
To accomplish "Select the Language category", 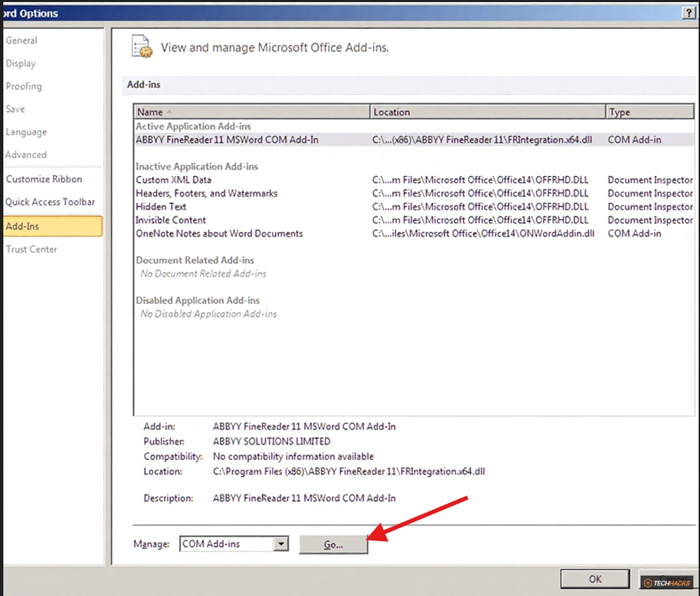I will 26,131.
